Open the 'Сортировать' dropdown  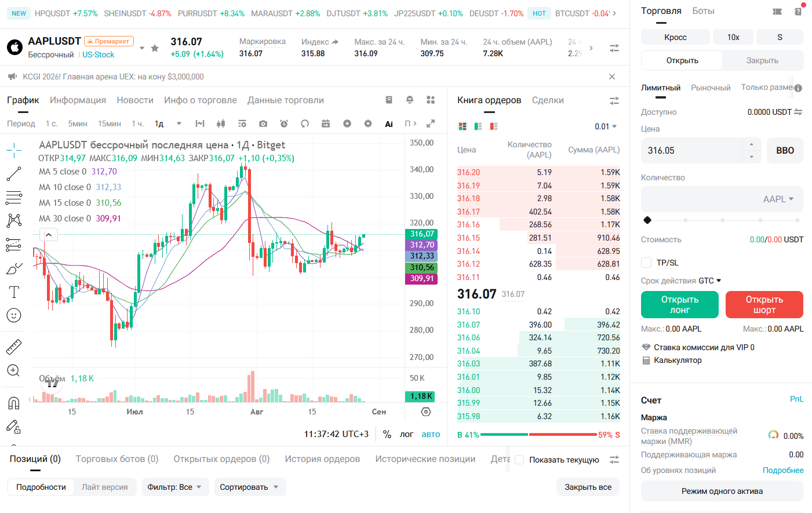point(249,487)
